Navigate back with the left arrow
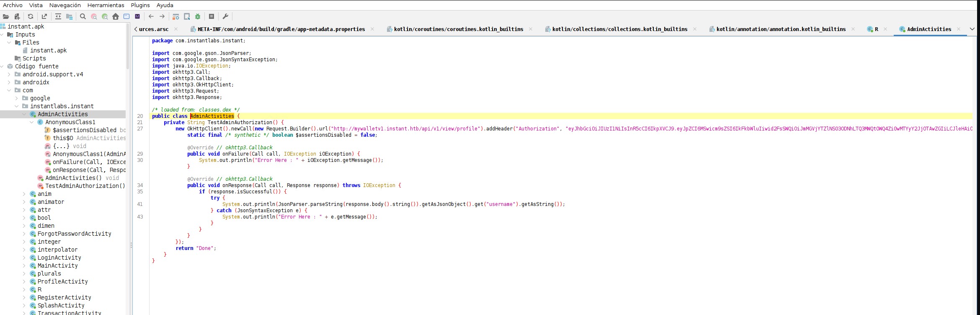Viewport: 980px width, 315px height. pyautogui.click(x=151, y=17)
